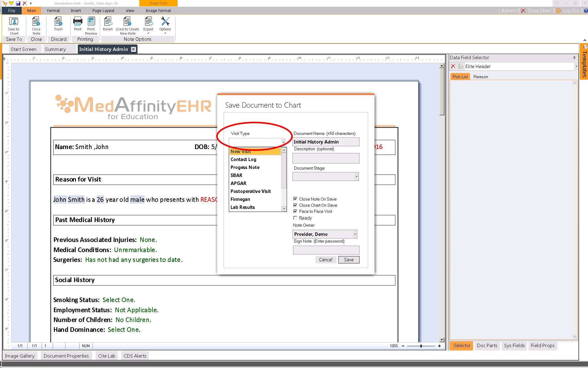Expand the Options dropdown arrow
Image resolution: width=588 pixels, height=368 pixels.
tap(165, 33)
